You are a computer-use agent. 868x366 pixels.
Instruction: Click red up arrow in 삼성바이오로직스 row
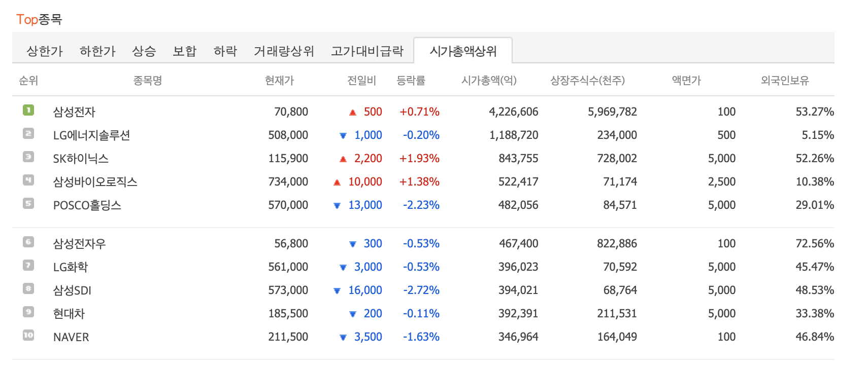(337, 182)
